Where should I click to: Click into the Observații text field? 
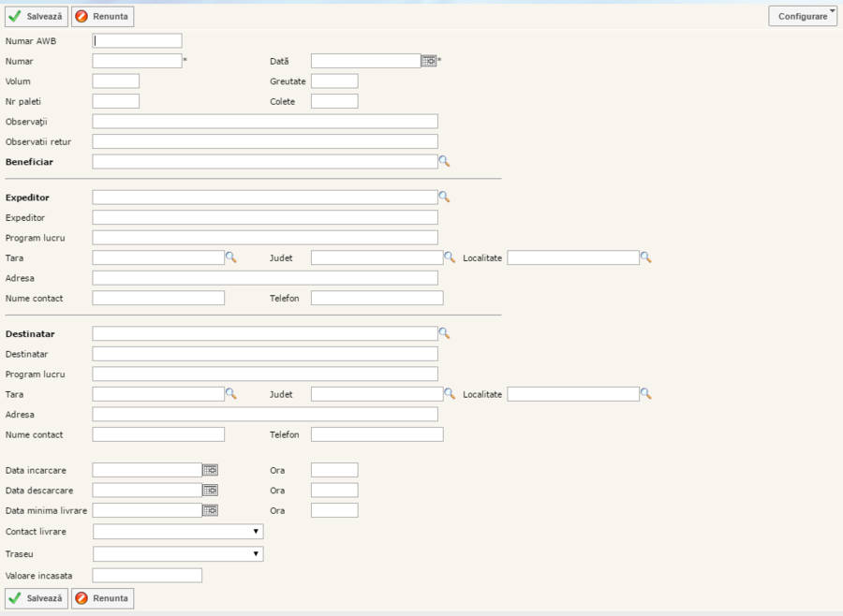pos(265,122)
